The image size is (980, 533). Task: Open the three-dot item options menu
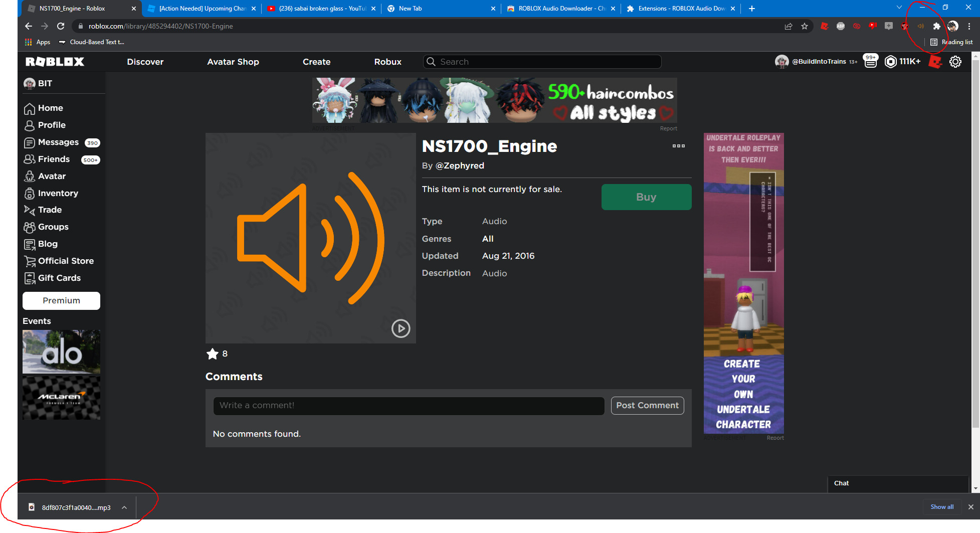click(678, 146)
